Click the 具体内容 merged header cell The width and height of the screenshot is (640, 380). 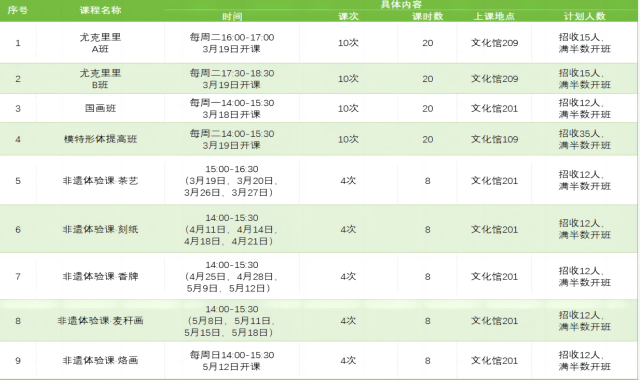pos(401,5)
